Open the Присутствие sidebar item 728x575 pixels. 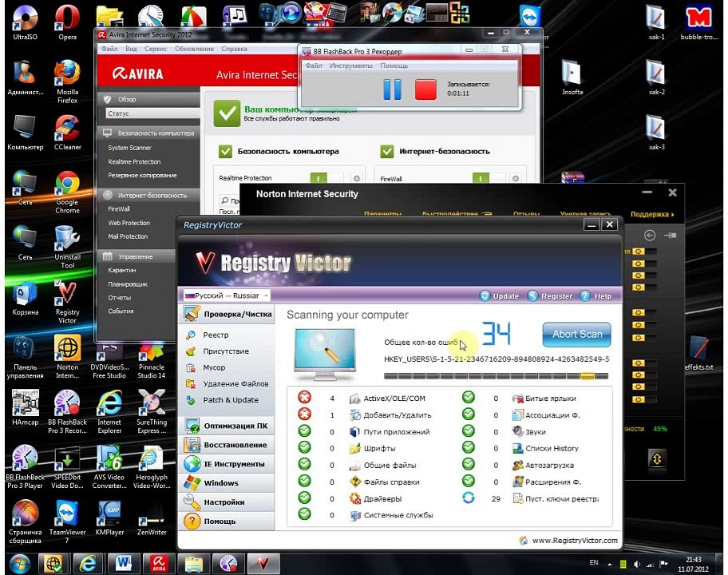(x=226, y=351)
